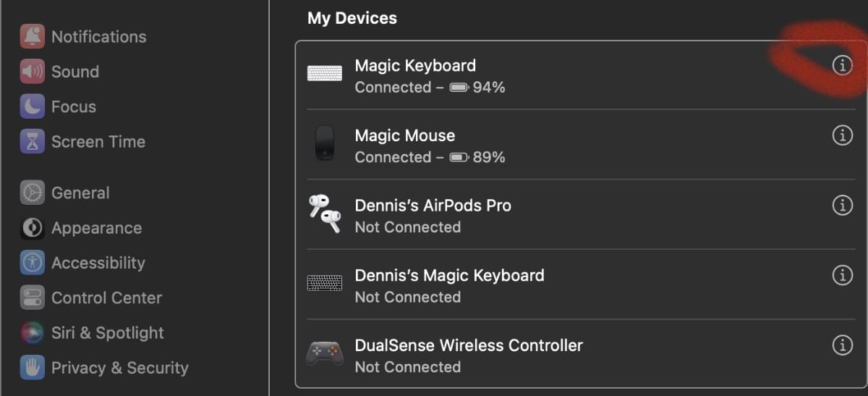The height and width of the screenshot is (396, 868).
Task: Click the AirPods Pro device thumbnail
Action: click(325, 214)
